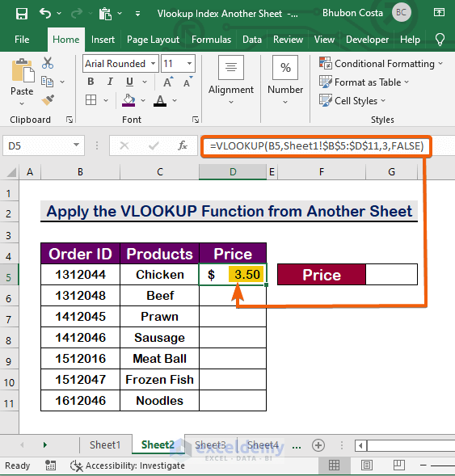Open the Formulas ribbon tab
The image size is (455, 476).
pyautogui.click(x=211, y=40)
